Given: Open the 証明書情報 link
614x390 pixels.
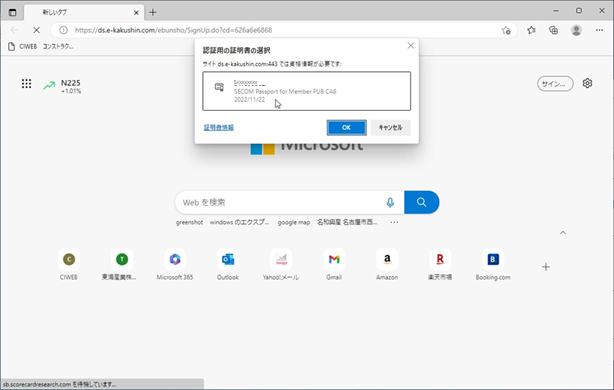Looking at the screenshot, I should pos(219,128).
